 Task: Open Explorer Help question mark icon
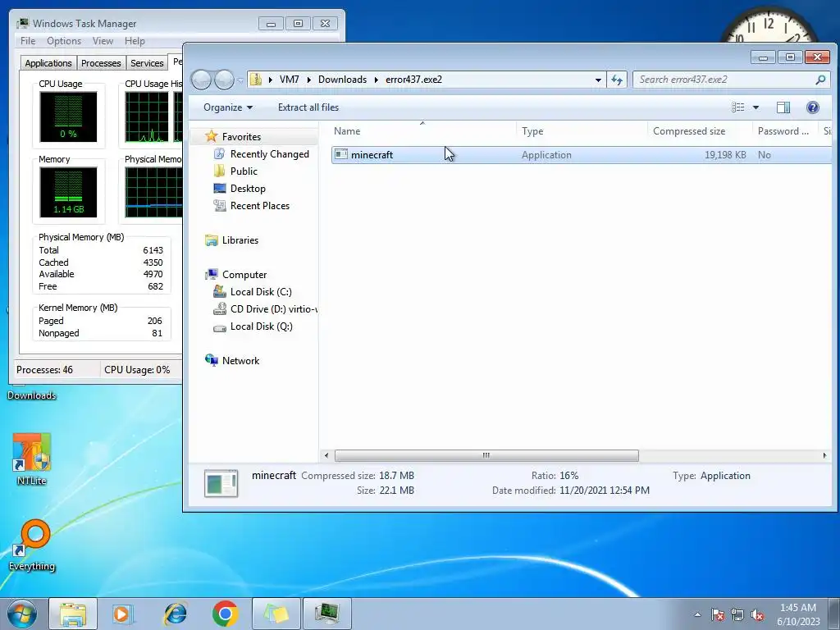click(x=813, y=107)
